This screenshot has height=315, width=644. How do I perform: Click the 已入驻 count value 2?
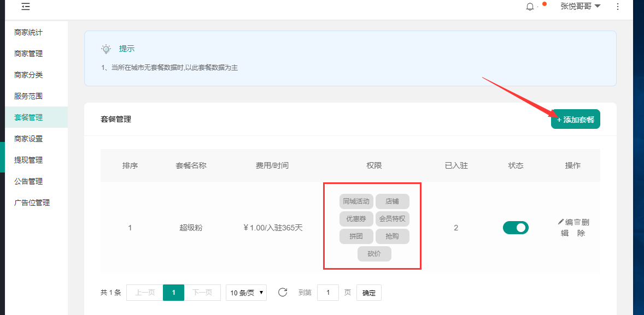[456, 228]
